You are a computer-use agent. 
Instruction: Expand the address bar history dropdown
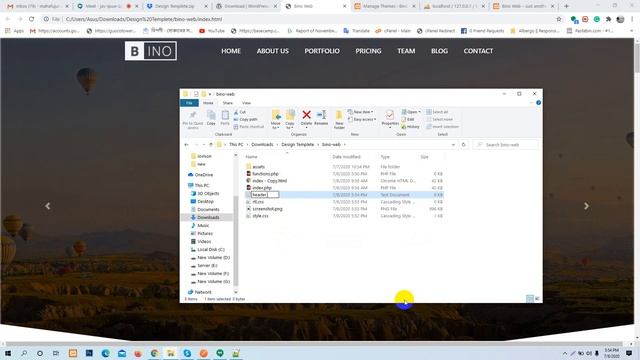pyautogui.click(x=453, y=144)
